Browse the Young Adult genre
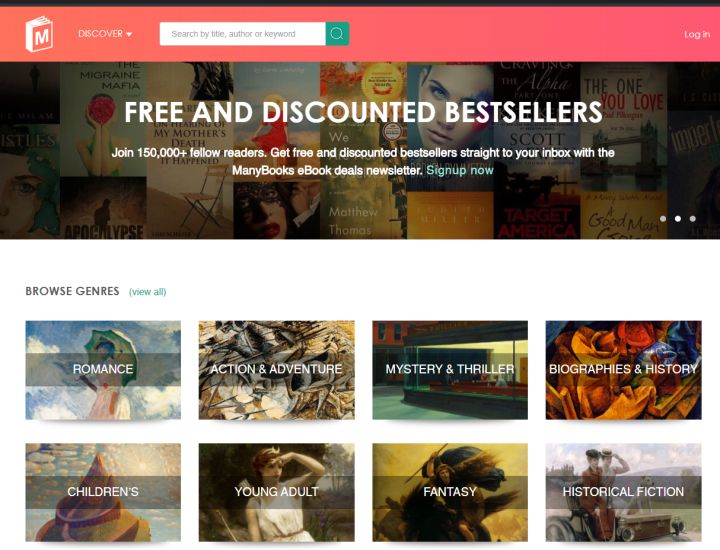This screenshot has height=550, width=720. 276,492
